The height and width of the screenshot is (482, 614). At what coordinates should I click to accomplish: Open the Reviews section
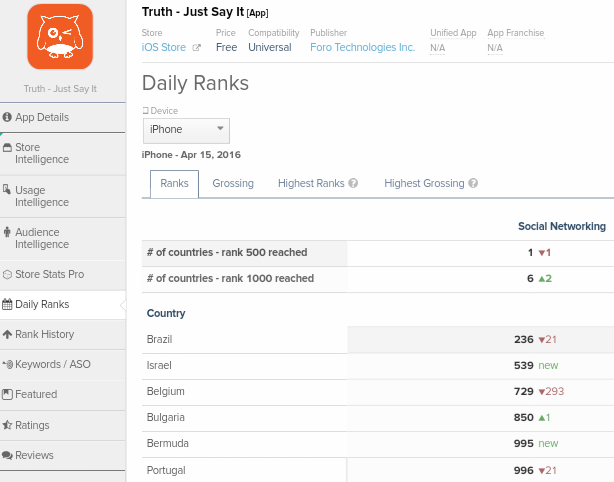[63, 455]
